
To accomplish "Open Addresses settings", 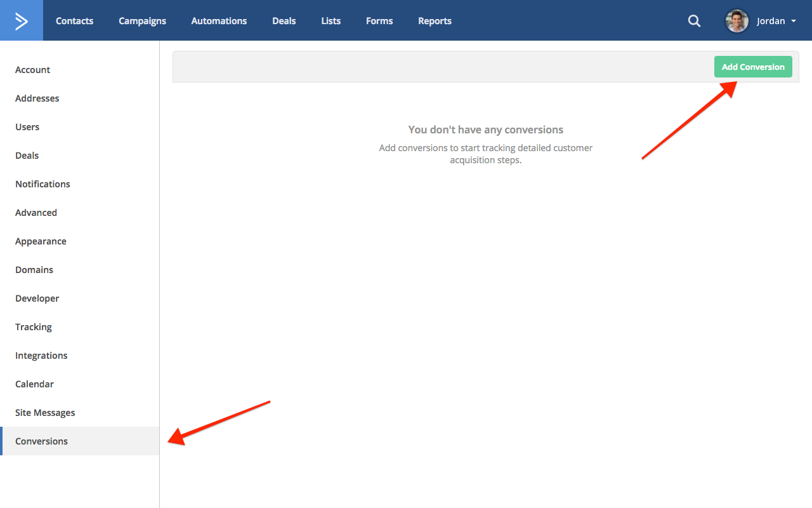I will click(x=37, y=98).
